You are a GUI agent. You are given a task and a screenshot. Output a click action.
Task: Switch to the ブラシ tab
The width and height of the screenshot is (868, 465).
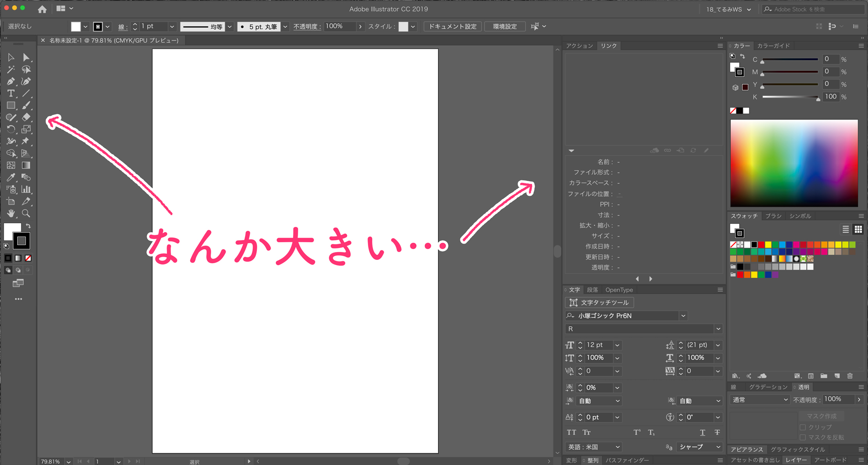click(x=774, y=216)
